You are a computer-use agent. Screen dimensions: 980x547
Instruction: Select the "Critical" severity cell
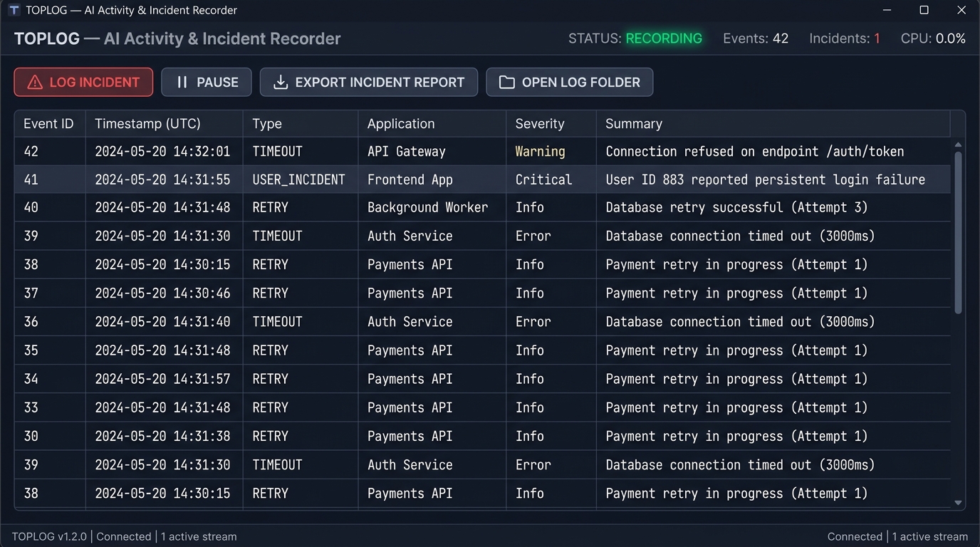click(x=543, y=179)
